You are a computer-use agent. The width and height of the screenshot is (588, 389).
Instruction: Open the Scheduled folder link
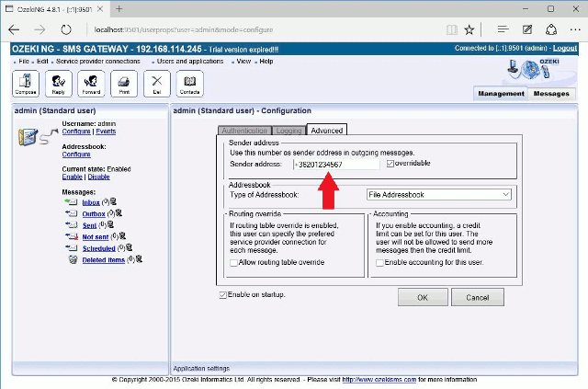pyautogui.click(x=98, y=248)
